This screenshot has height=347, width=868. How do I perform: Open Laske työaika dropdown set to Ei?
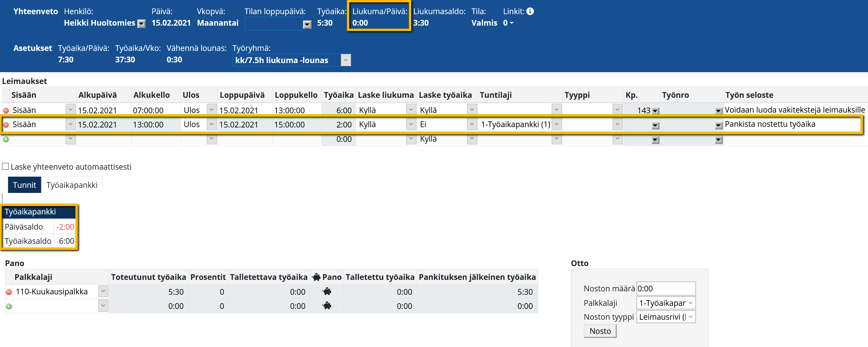point(472,124)
